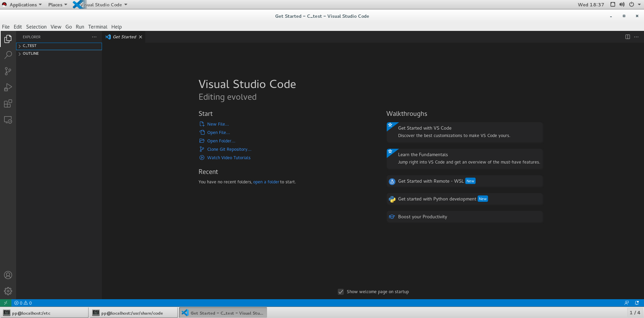This screenshot has width=644, height=318.
Task: Click the EXPLORER panel title
Action: pyautogui.click(x=32, y=37)
